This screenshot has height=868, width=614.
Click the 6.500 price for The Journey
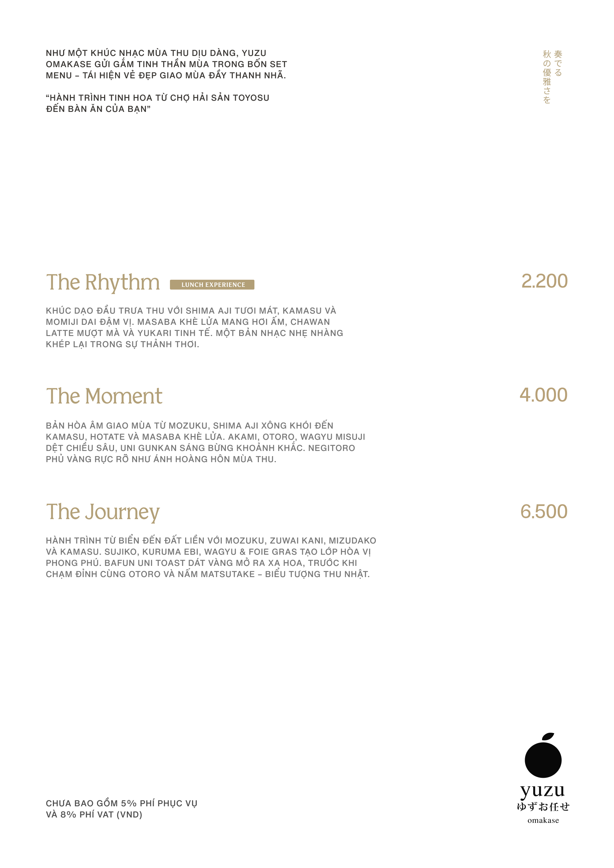point(544,512)
